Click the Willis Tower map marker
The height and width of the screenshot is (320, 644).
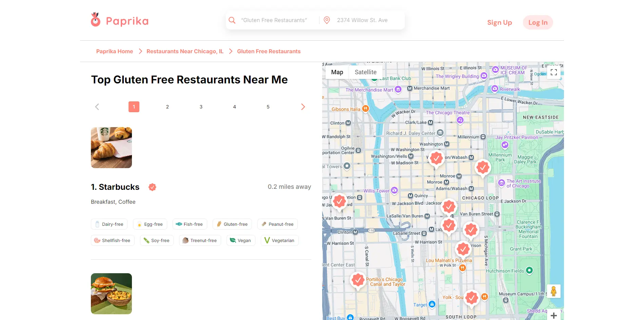394,191
